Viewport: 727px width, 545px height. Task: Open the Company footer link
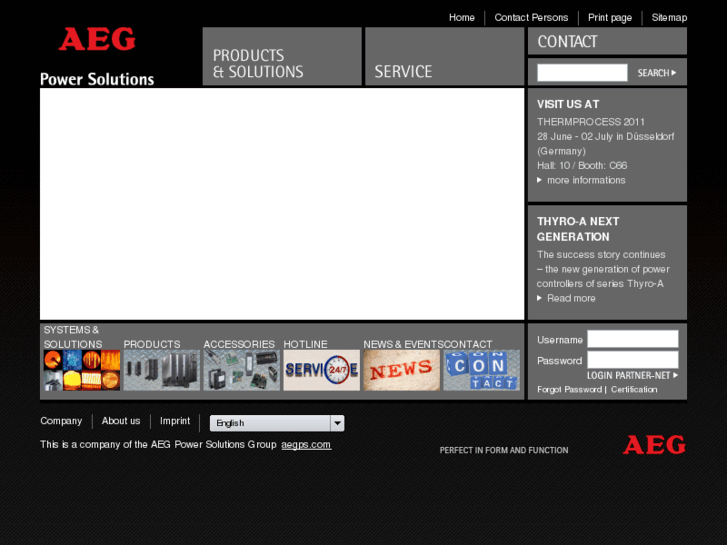coord(61,421)
